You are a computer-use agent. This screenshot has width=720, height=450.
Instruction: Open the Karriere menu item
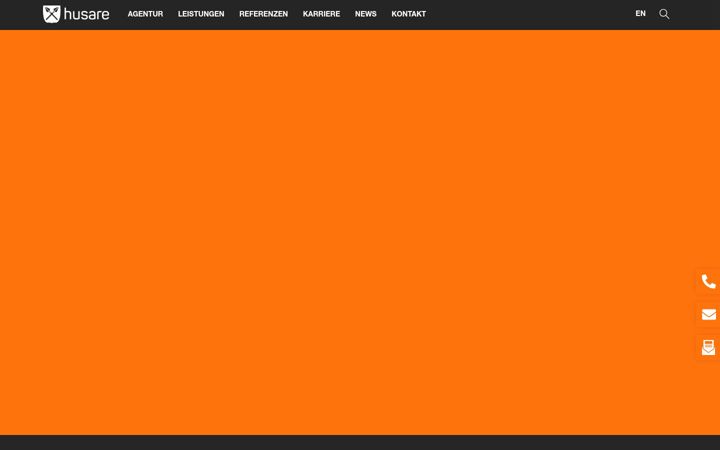click(321, 14)
